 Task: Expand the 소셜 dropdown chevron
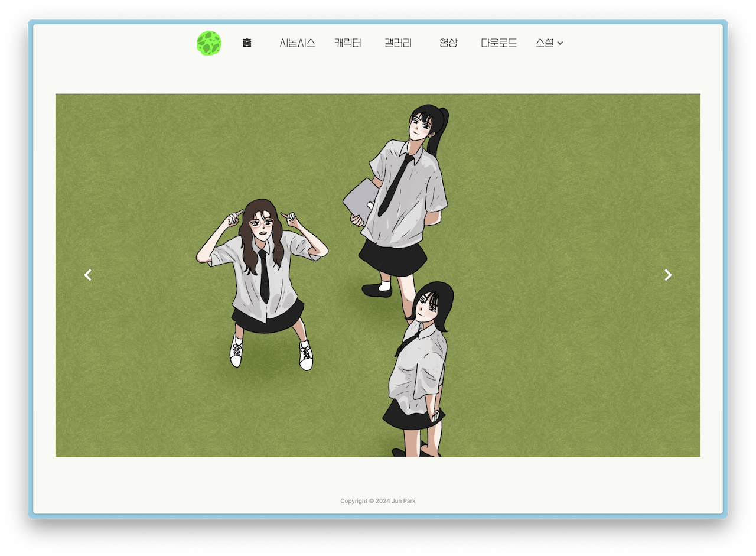560,43
